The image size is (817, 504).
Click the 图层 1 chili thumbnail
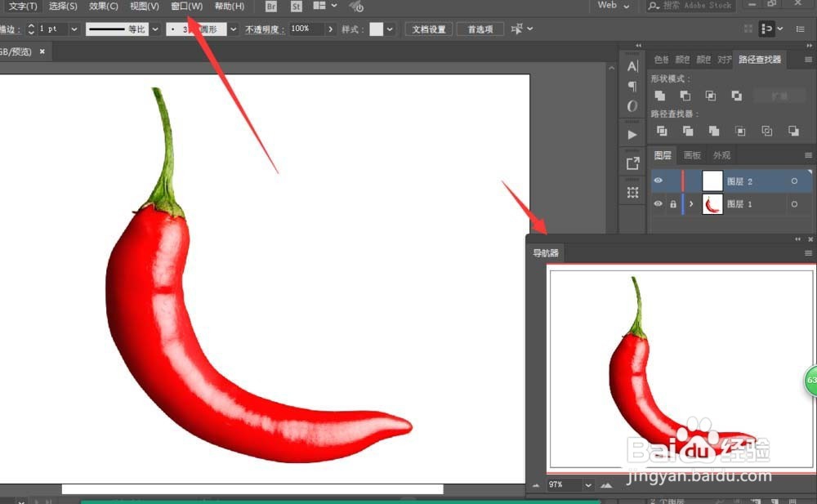712,204
